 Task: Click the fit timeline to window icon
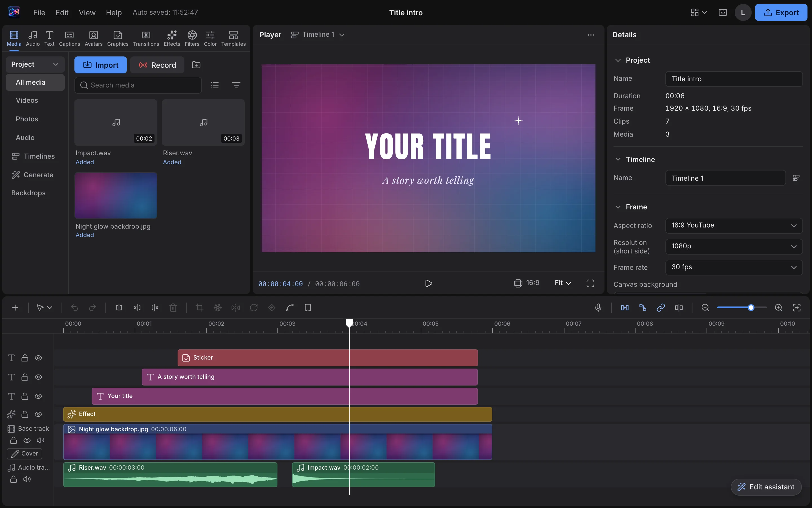click(796, 307)
